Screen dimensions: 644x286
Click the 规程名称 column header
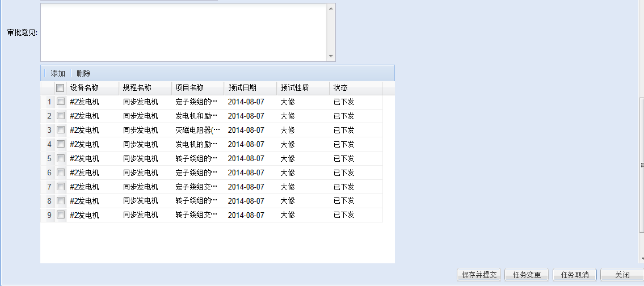tap(137, 88)
